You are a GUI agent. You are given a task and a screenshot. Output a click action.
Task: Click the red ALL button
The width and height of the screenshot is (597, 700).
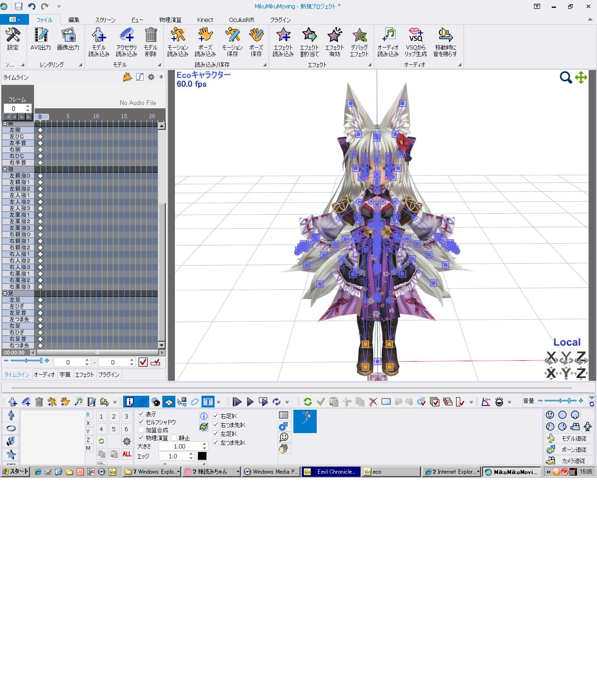(x=126, y=454)
